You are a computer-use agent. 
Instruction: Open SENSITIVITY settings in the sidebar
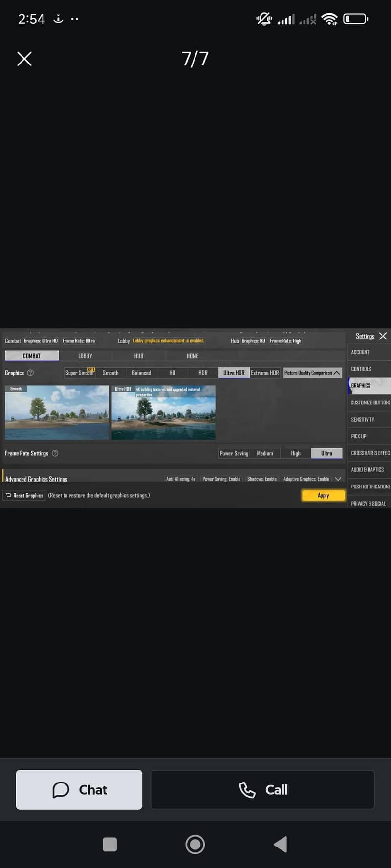coord(369,419)
